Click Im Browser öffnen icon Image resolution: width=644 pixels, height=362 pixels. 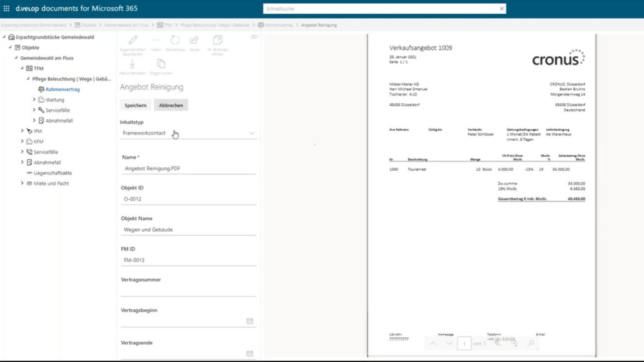tap(217, 40)
